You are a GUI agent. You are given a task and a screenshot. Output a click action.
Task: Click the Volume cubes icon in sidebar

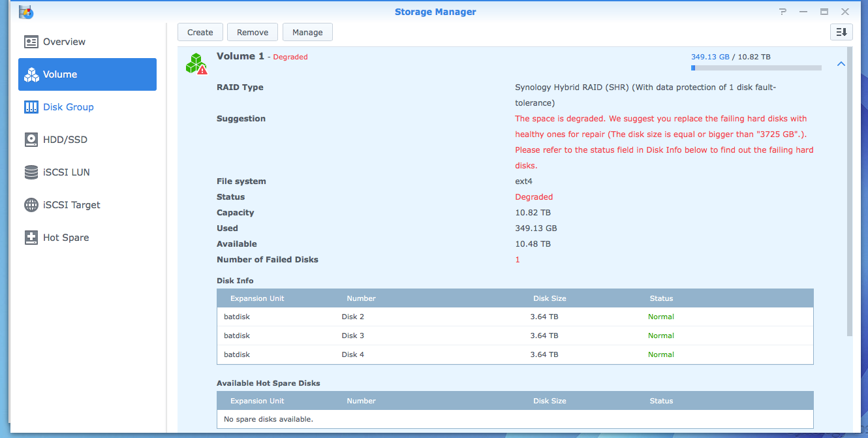coord(31,74)
